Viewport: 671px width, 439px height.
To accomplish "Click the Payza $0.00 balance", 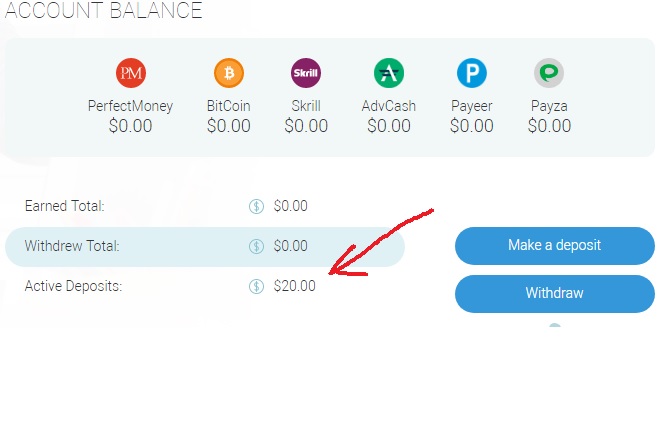I will 549,126.
